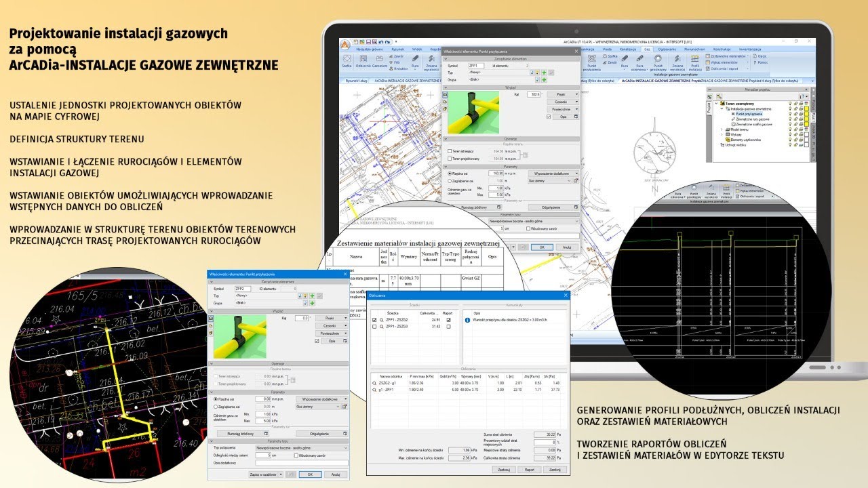Image resolution: width=868 pixels, height=488 pixels.
Task: Click the Opis dodatkowy field in ZFP2 dialog
Action: [x=302, y=463]
